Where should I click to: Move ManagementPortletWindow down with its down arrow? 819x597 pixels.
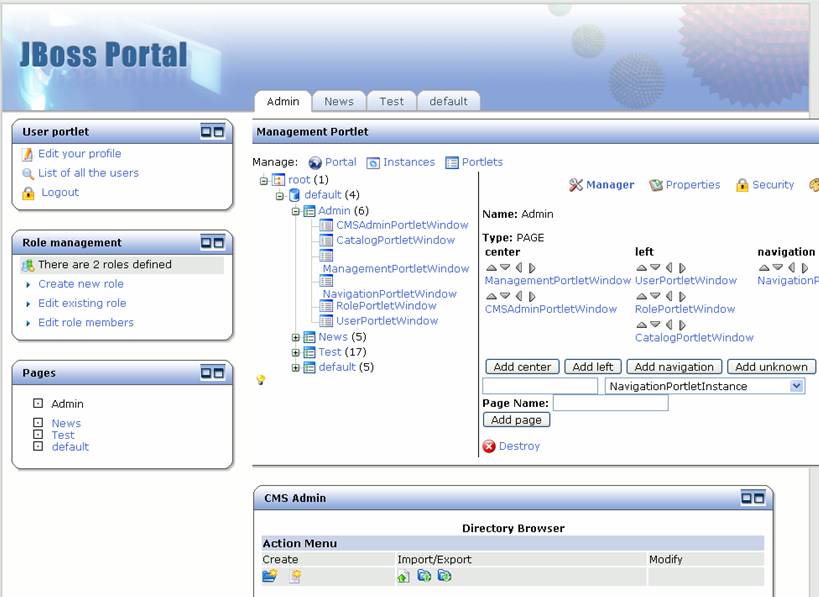[x=505, y=267]
